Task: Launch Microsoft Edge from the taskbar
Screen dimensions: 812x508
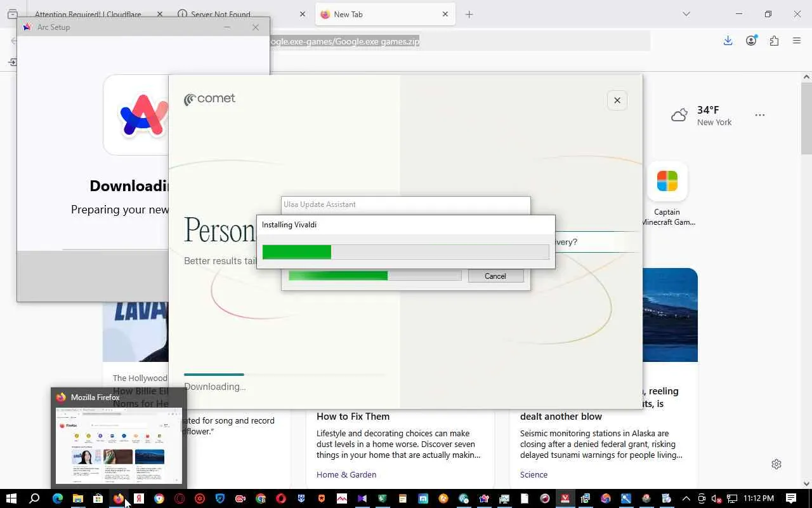Action: [58, 498]
